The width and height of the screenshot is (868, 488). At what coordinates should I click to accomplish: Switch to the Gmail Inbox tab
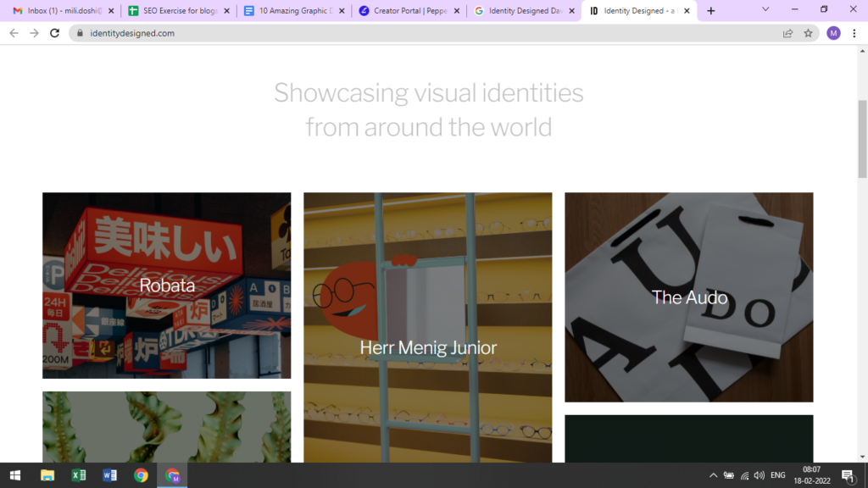(59, 11)
